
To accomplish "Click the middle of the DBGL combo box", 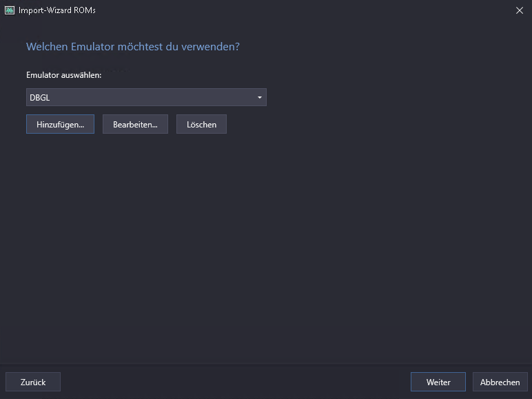I will (x=146, y=97).
